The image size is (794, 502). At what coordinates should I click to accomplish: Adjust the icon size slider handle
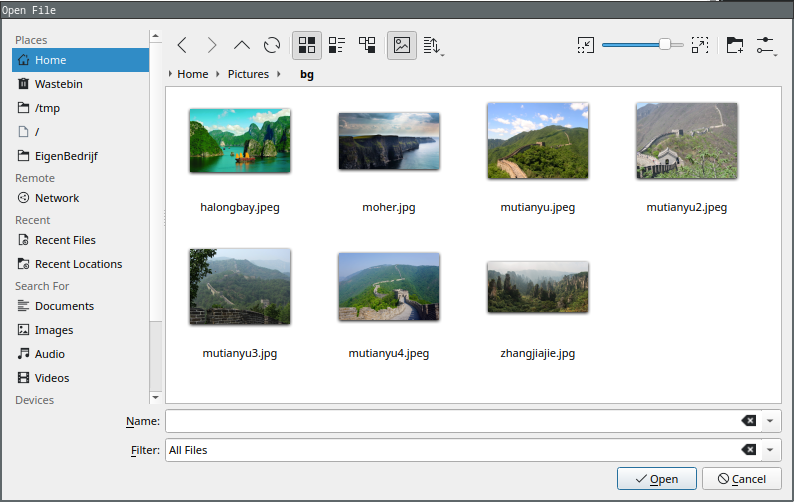click(x=665, y=45)
